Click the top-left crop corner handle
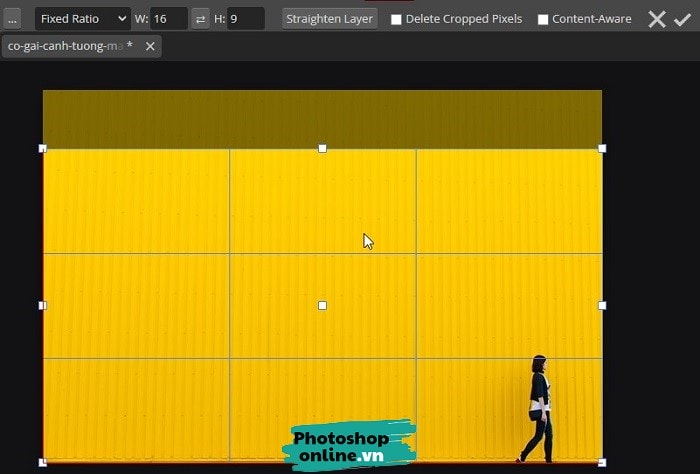This screenshot has height=474, width=700. click(43, 148)
